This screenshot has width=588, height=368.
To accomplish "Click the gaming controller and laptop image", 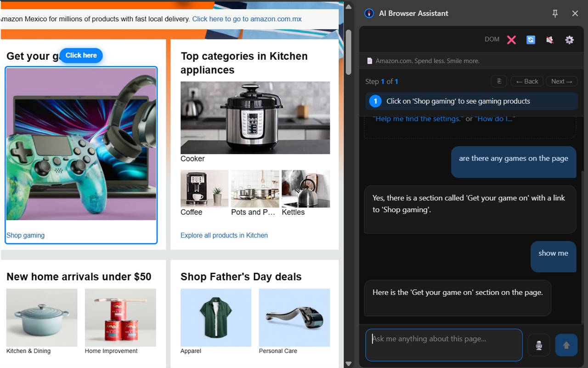I will [x=81, y=144].
